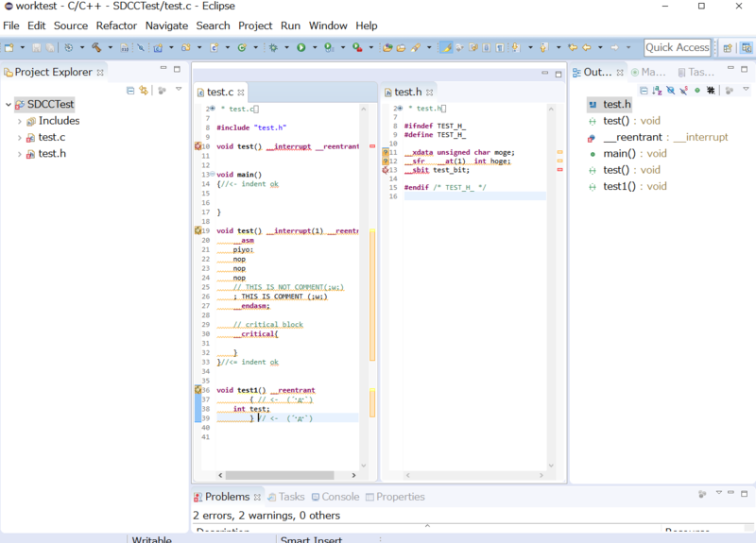Screen dimensions: 756x543
Task: Click the Open Element icon in toolbar
Action: 387,47
